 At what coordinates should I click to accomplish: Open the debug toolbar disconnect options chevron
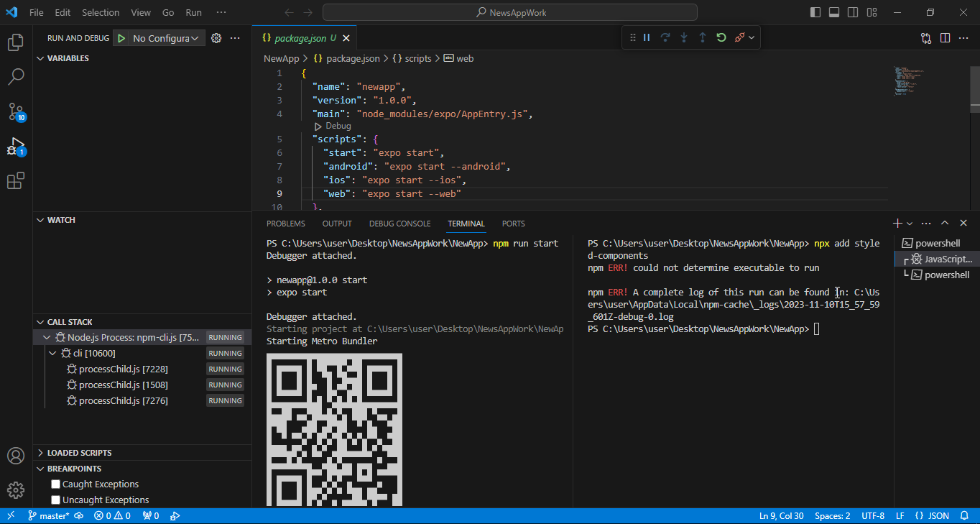click(x=752, y=37)
